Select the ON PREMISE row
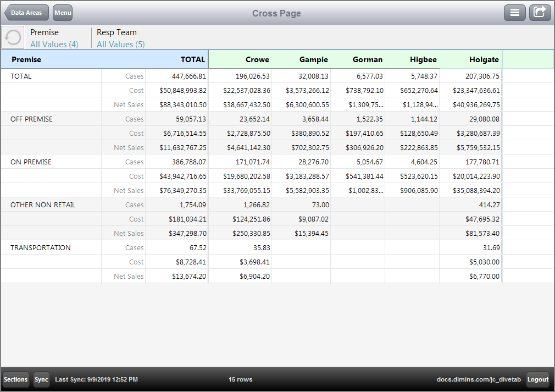The image size is (555, 392). (x=31, y=162)
